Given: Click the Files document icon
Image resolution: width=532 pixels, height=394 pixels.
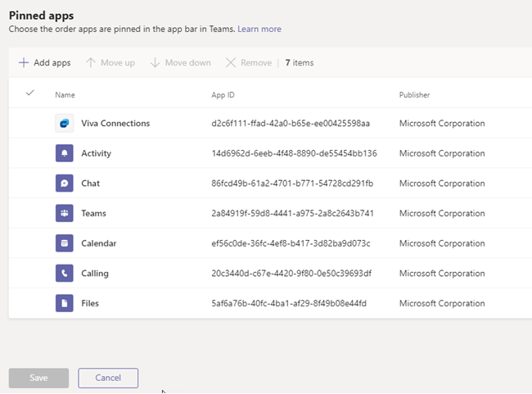Looking at the screenshot, I should coord(64,303).
